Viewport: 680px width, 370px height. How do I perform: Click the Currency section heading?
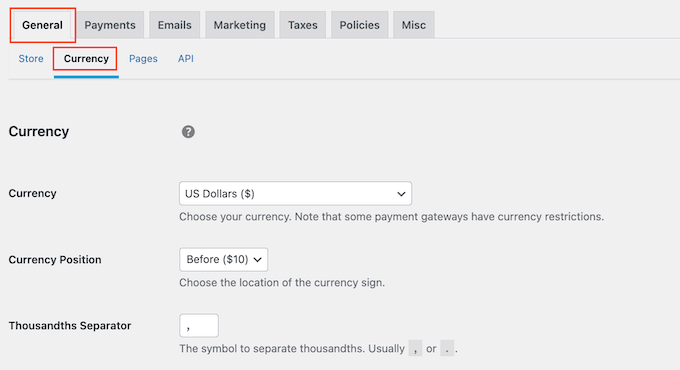pyautogui.click(x=39, y=131)
